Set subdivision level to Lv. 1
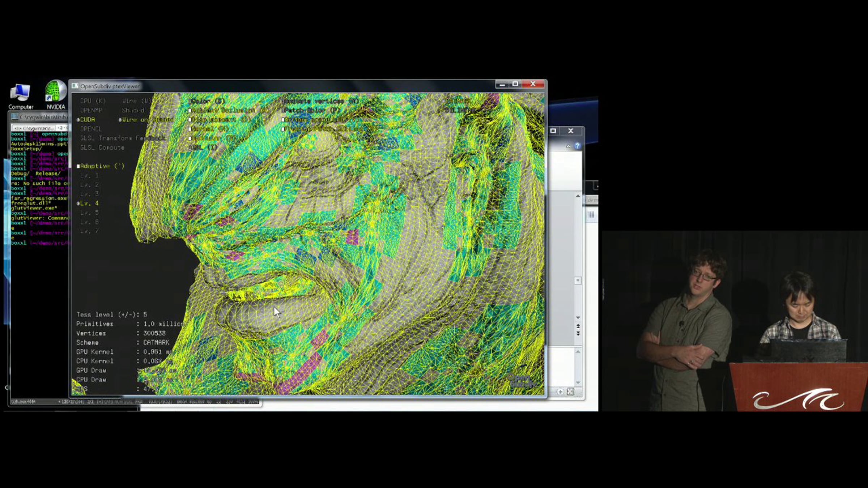Viewport: 868px width, 488px height. coord(89,175)
